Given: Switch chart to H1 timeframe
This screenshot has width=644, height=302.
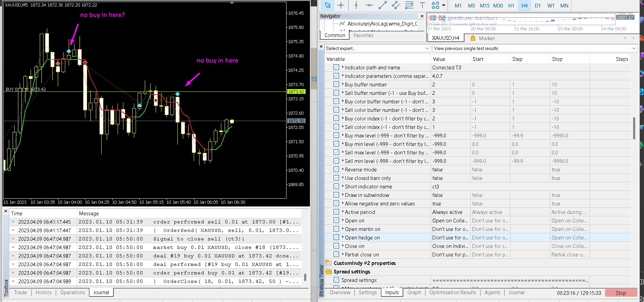Looking at the screenshot, I should [511, 6].
